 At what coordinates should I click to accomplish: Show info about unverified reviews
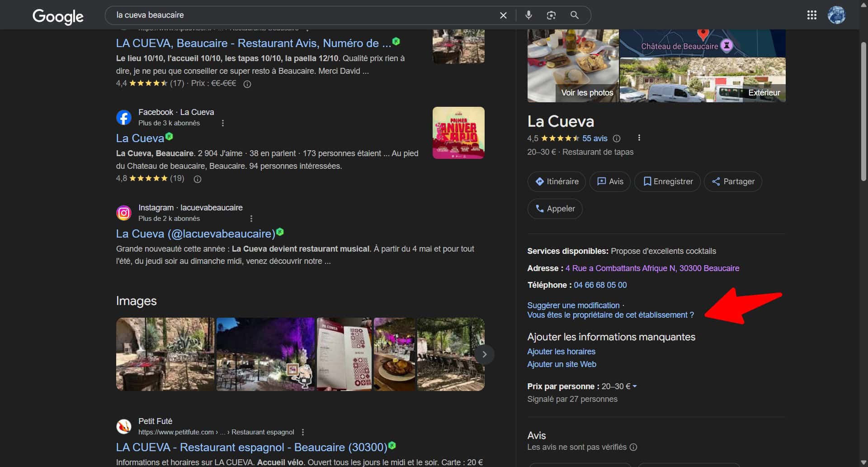point(633,447)
